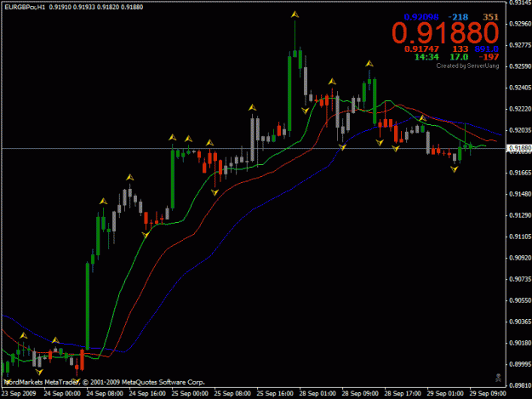Viewport: 532px width, 399px height.
Task: Click the light blue -218 value
Action: [x=458, y=17]
